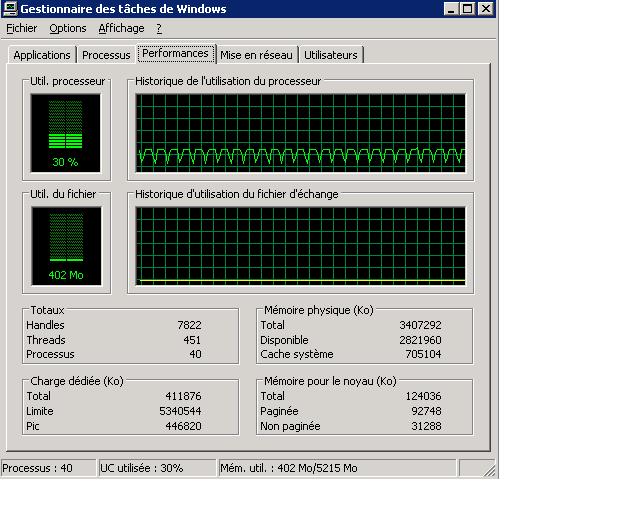640x512 pixels.
Task: Go to the Mise en réseau tab
Action: click(x=256, y=55)
